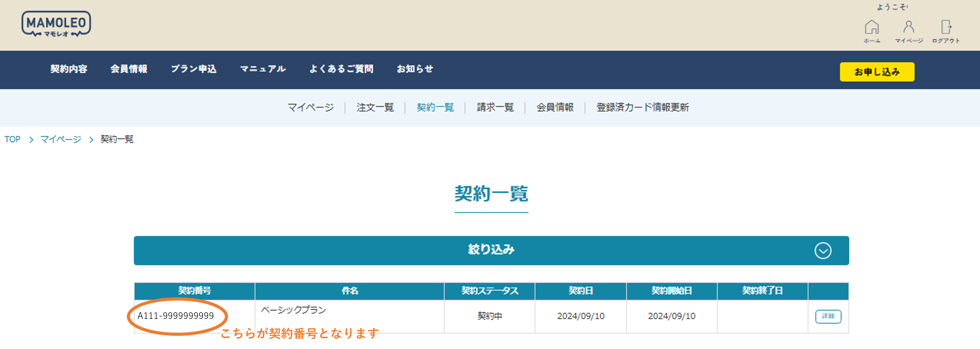This screenshot has height=349, width=980.
Task: Open 契約内容 in main navigation
Action: point(69,69)
